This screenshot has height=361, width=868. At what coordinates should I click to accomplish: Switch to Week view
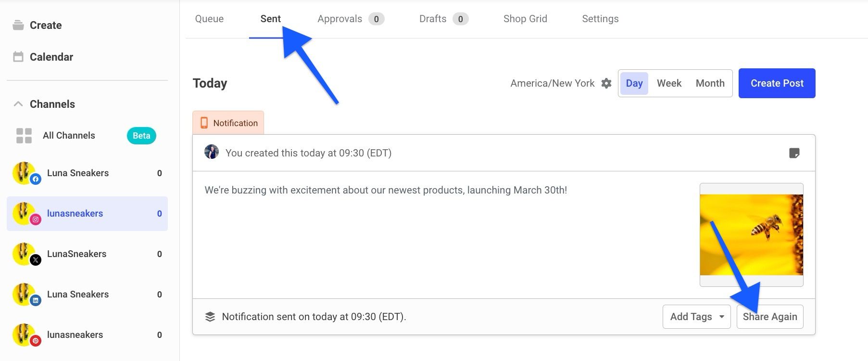click(x=669, y=83)
